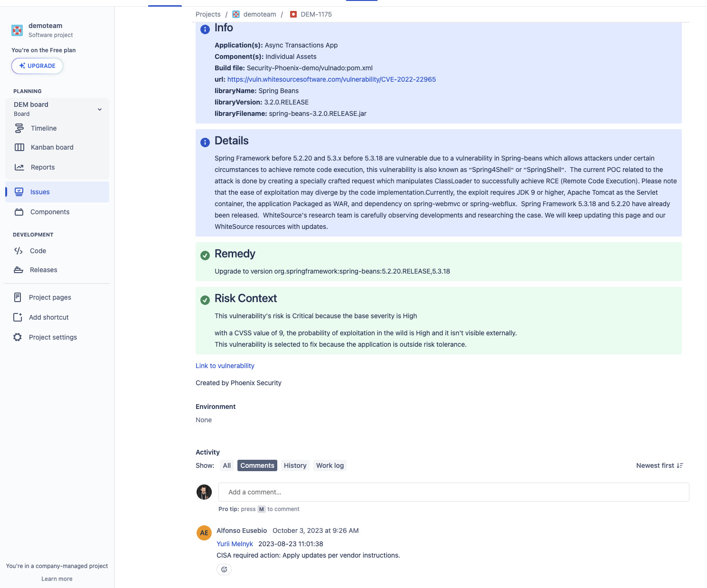Click your user avatar beside comment box
The height and width of the screenshot is (588, 707).
click(x=204, y=492)
